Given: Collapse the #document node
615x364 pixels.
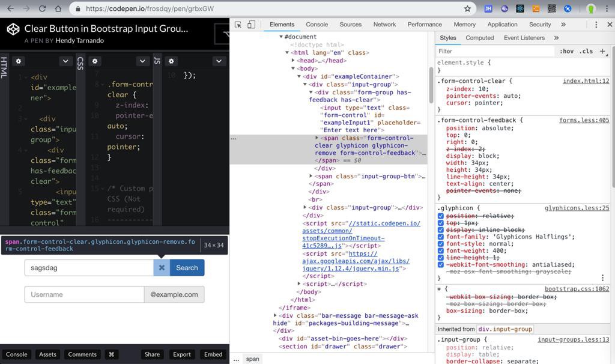Looking at the screenshot, I should point(281,37).
